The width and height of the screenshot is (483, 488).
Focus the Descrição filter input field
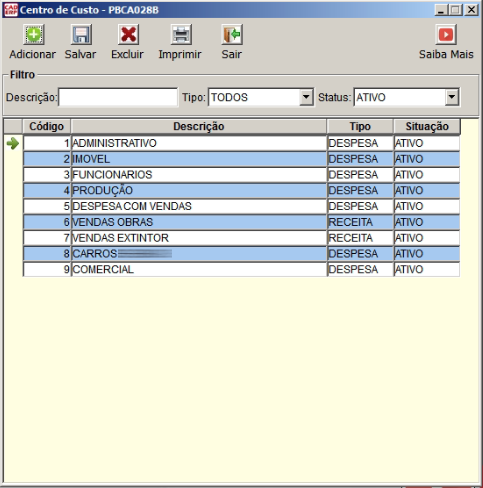[x=118, y=97]
